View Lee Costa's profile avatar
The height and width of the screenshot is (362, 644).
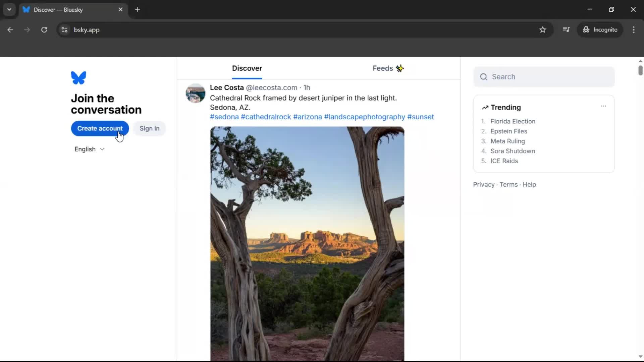coord(195,93)
